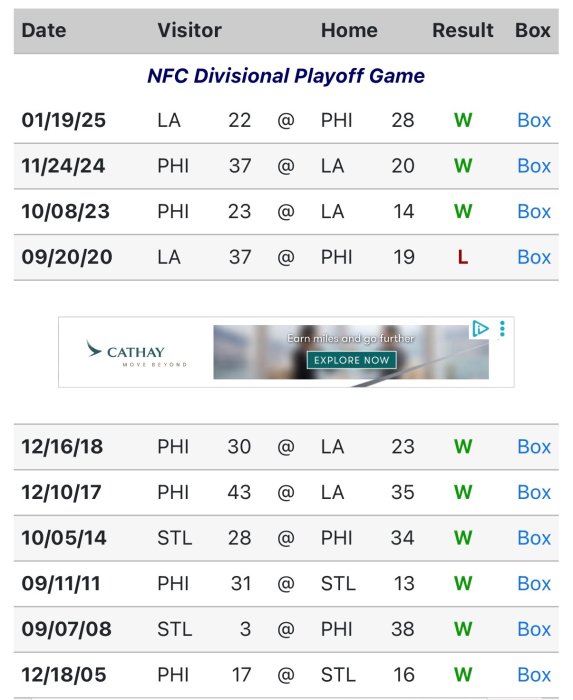Image resolution: width=573 pixels, height=700 pixels.
Task: Click the Result column header
Action: [463, 30]
